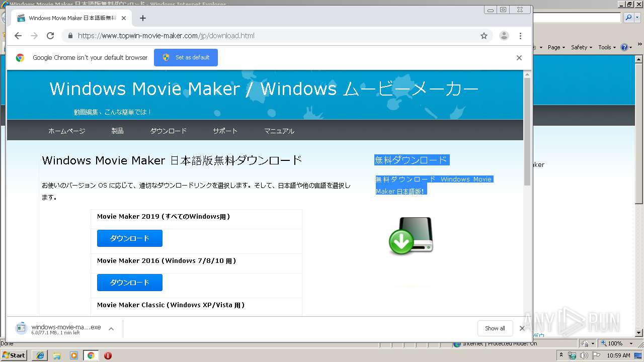The height and width of the screenshot is (362, 644).
Task: Expand IE search provider dropdown arrow
Action: pyautogui.click(x=636, y=18)
